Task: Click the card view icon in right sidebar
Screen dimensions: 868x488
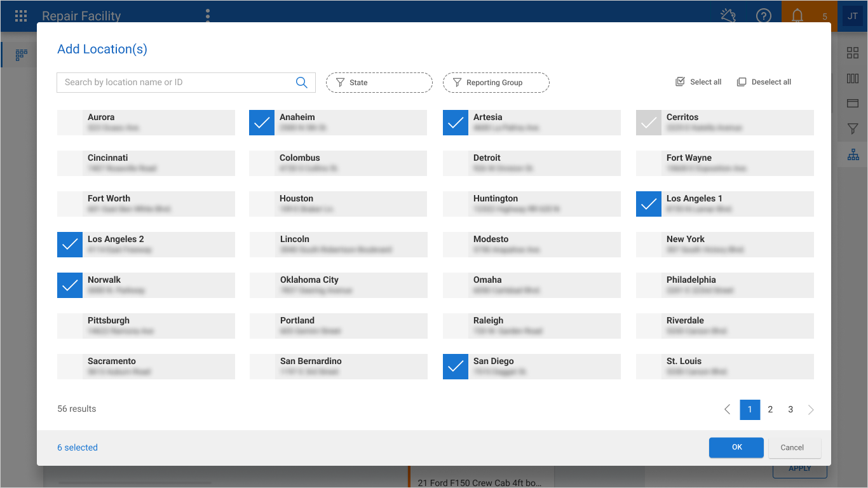Action: 853,104
